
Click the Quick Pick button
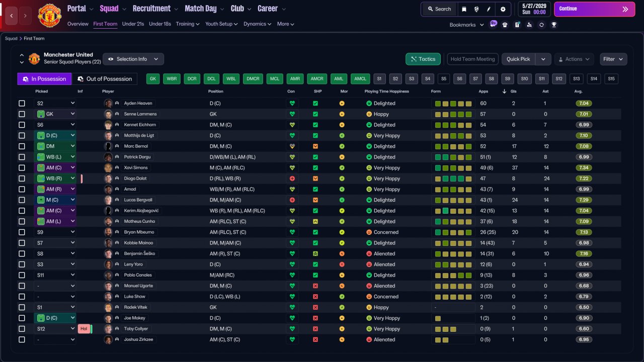(x=518, y=59)
